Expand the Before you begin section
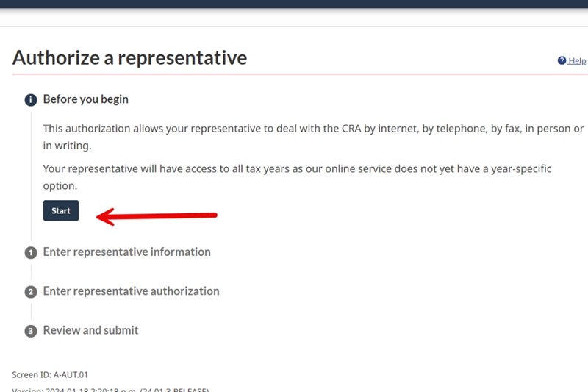Screen dimensions: 588x392 click(x=86, y=99)
